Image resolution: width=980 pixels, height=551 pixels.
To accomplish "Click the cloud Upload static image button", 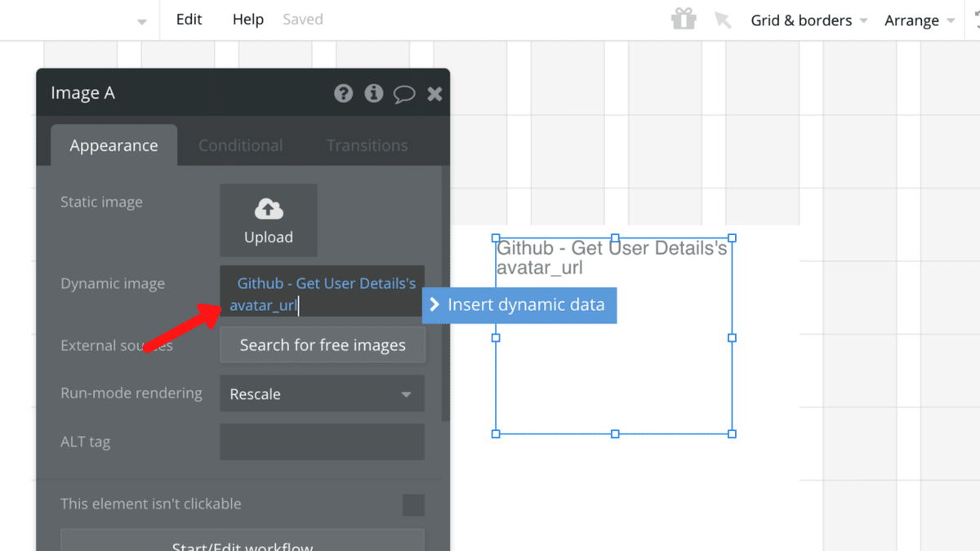I will 268,220.
